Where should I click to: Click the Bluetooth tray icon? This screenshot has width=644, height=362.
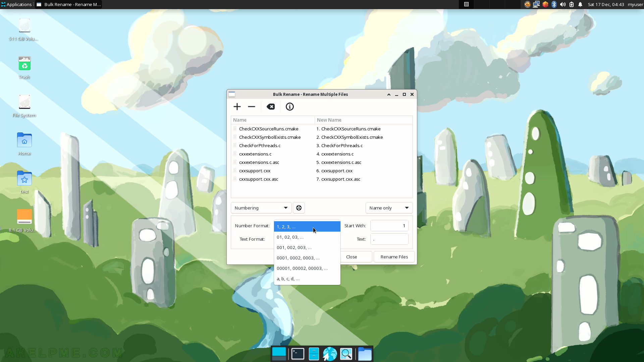[x=554, y=4]
